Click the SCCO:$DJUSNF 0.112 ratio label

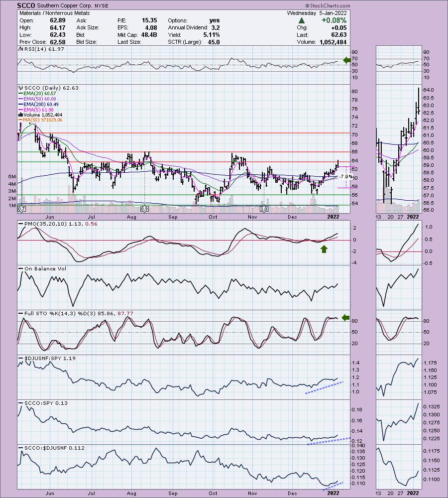pyautogui.click(x=55, y=448)
